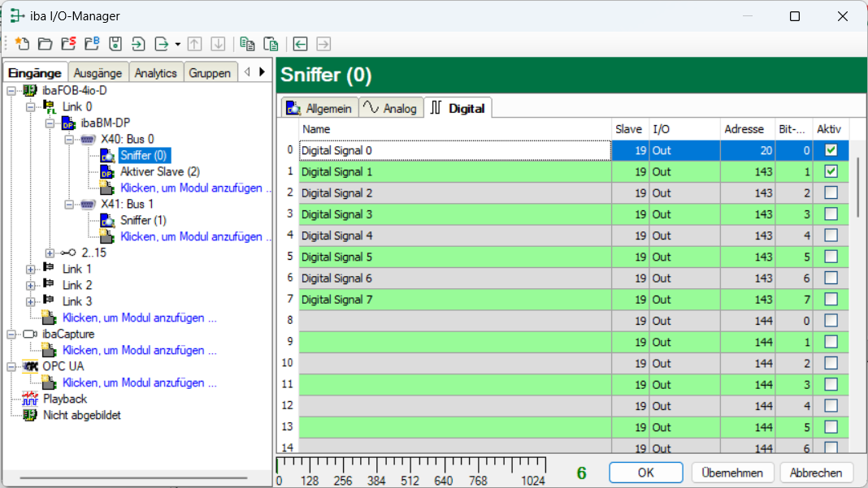This screenshot has width=868, height=488.
Task: Click the import icon with the arrow pointing in
Action: click(x=138, y=44)
